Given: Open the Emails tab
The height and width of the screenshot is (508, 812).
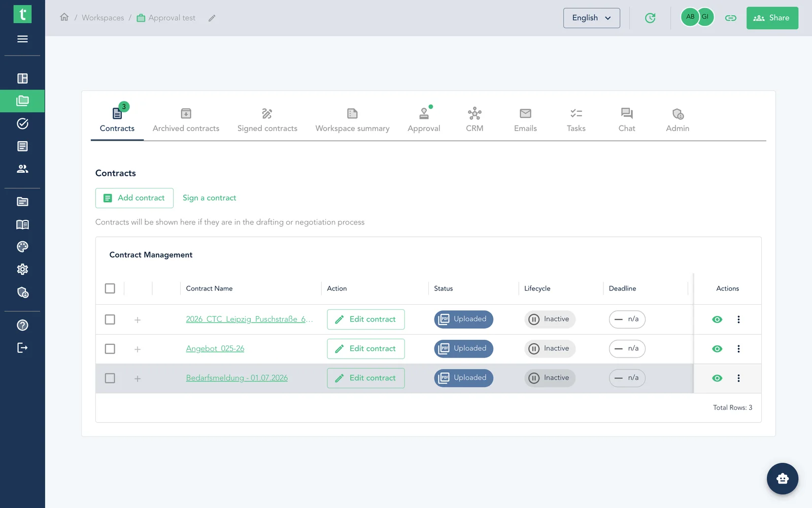Looking at the screenshot, I should click(x=525, y=120).
